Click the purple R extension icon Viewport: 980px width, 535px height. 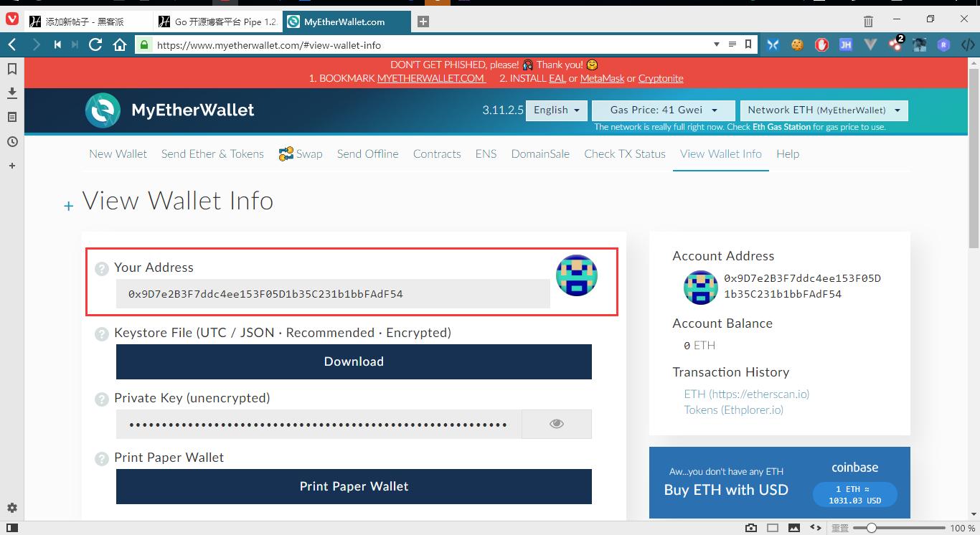943,44
